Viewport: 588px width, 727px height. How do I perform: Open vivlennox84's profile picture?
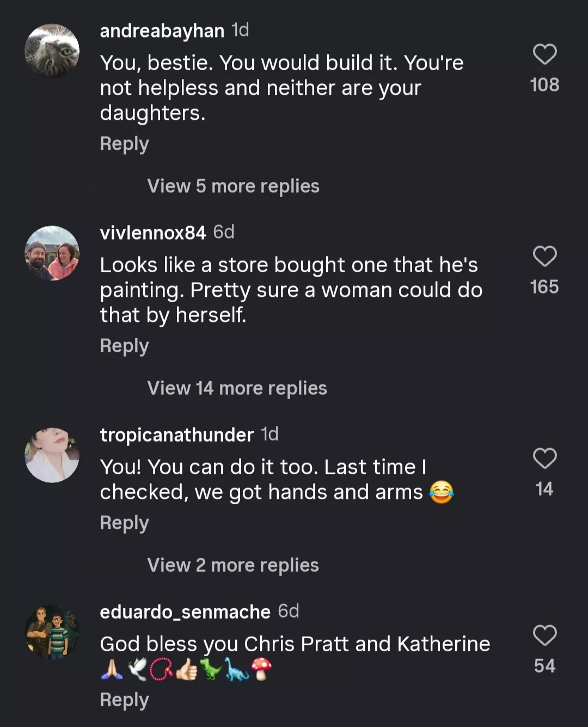tap(52, 253)
